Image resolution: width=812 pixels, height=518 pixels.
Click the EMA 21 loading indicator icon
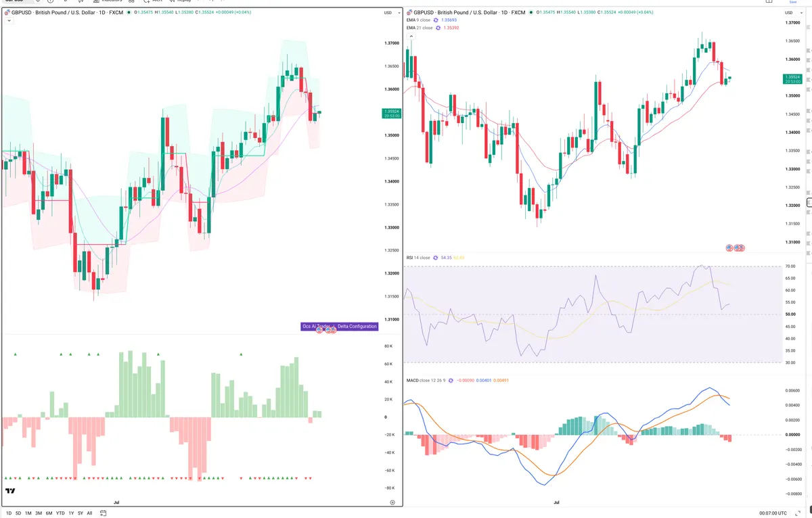tap(437, 28)
